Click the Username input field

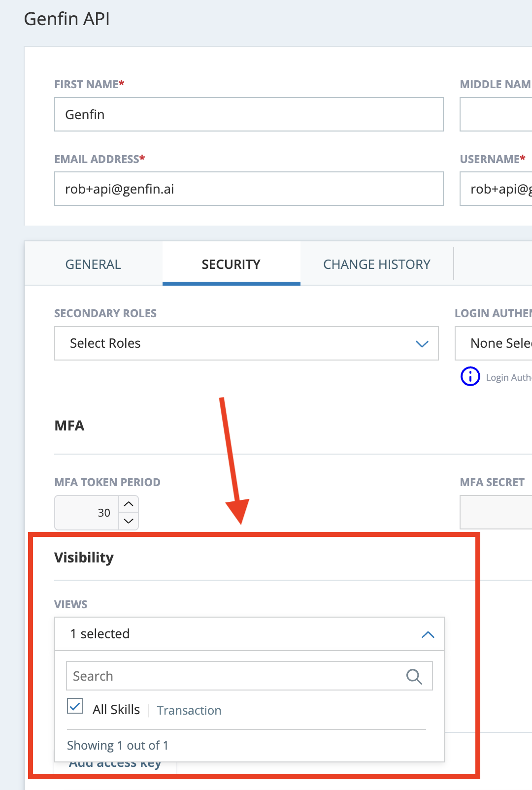click(x=496, y=189)
